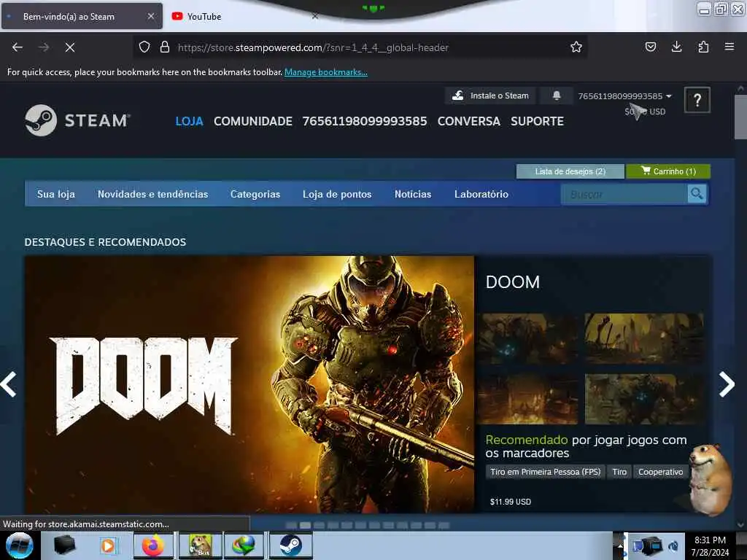Open Notícias in the store bar
This screenshot has width=747, height=560.
click(x=413, y=194)
